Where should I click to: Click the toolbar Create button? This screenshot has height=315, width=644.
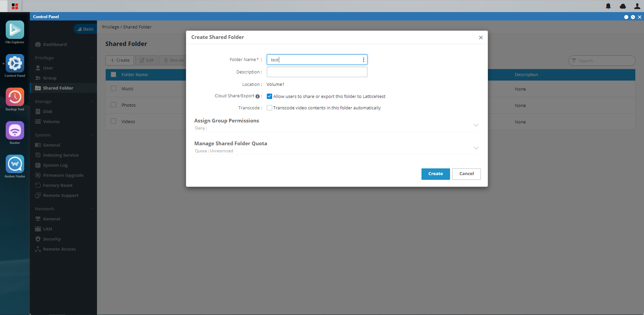coord(119,60)
